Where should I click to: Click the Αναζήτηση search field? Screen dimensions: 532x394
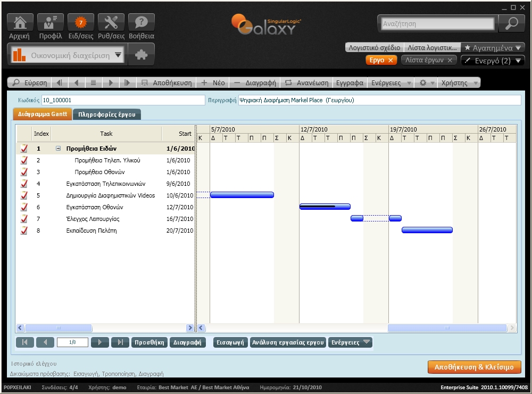pyautogui.click(x=437, y=24)
